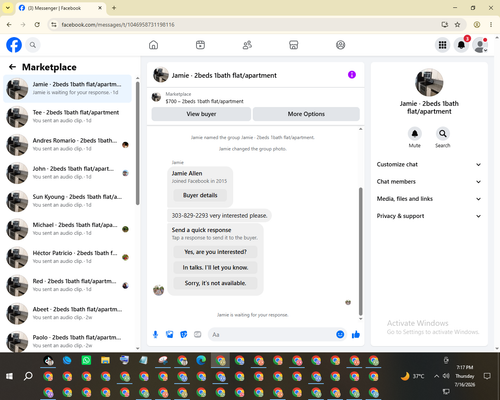Click the back arrow beside Marketplace
The image size is (500, 400).
point(13,67)
